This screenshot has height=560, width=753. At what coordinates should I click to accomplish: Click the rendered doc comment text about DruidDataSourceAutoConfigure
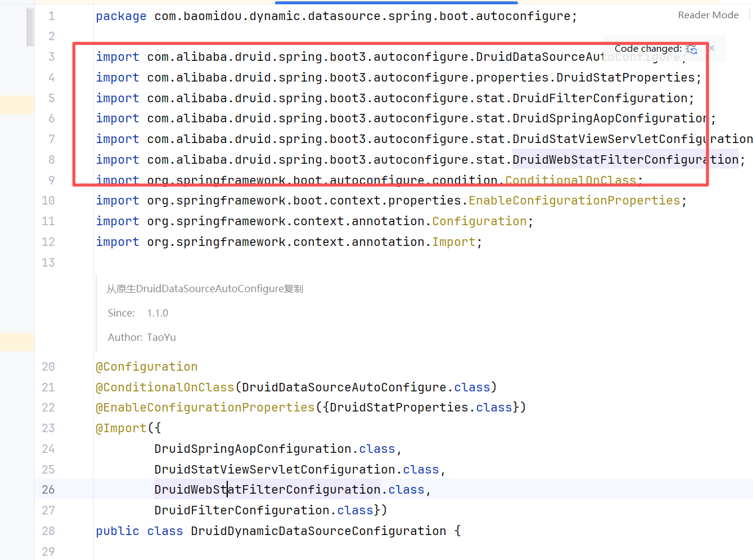click(x=205, y=289)
